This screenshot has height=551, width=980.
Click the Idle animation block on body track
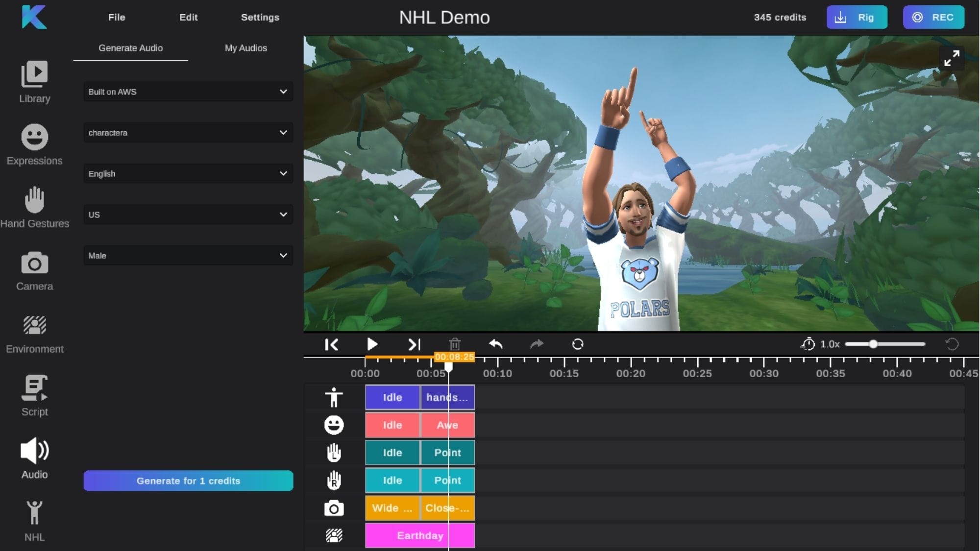click(x=392, y=397)
